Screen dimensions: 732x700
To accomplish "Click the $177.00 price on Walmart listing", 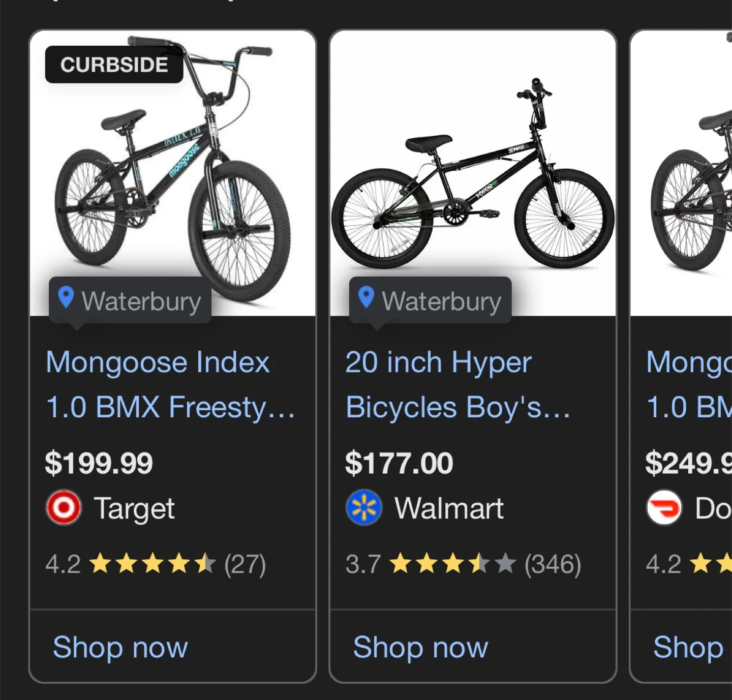I will tap(399, 463).
